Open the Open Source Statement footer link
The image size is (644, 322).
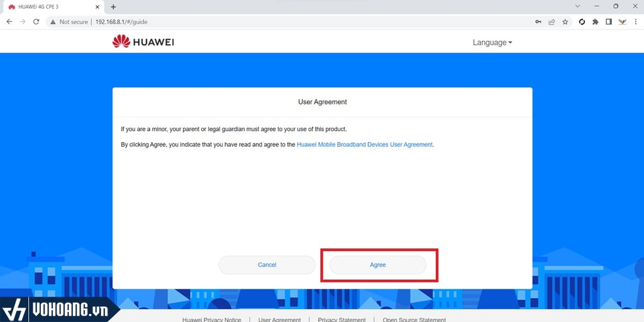pyautogui.click(x=414, y=319)
